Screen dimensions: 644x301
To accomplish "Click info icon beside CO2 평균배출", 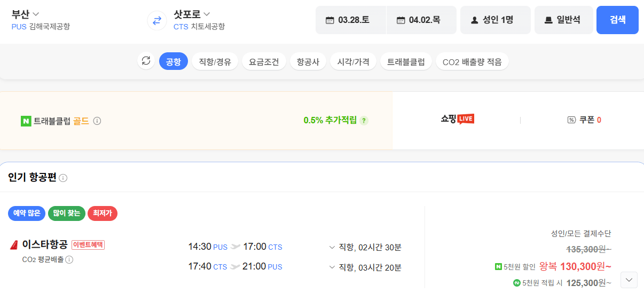I will tap(69, 259).
